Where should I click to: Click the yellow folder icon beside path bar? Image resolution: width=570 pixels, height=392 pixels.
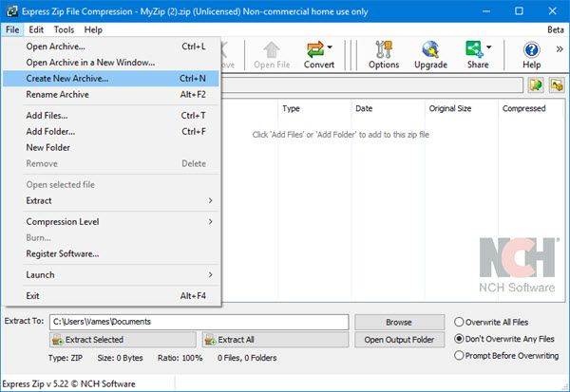tap(557, 85)
